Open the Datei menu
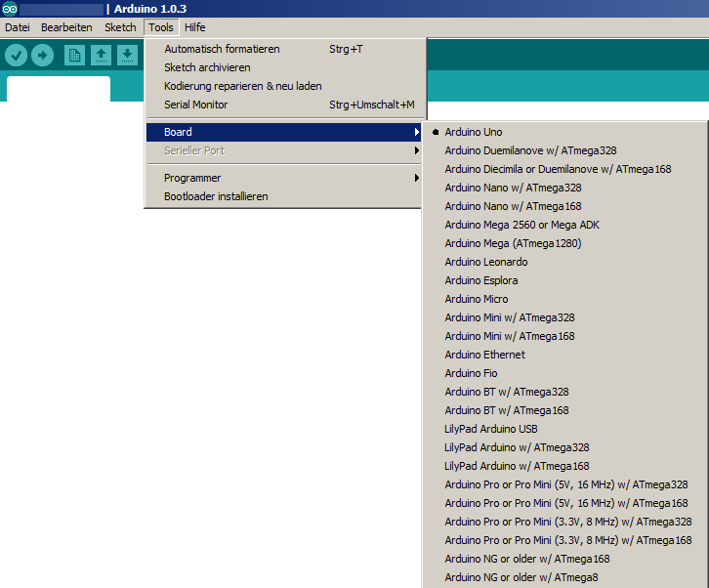 (x=18, y=27)
